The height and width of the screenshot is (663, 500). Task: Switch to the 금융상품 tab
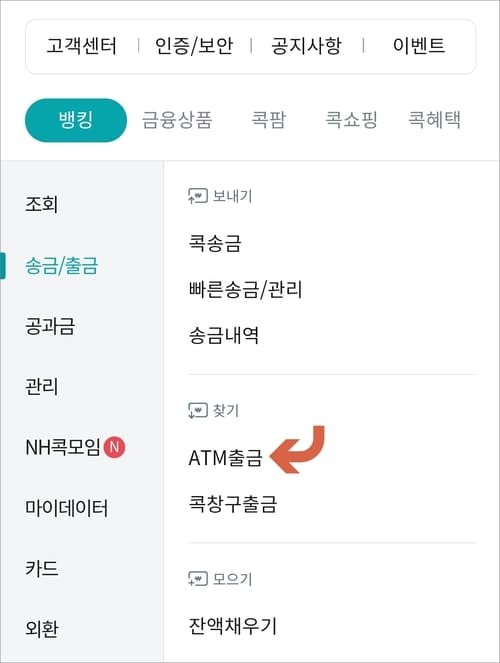[177, 120]
